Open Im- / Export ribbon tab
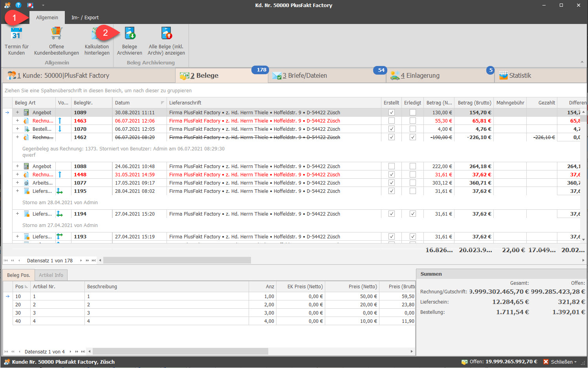 coord(85,18)
